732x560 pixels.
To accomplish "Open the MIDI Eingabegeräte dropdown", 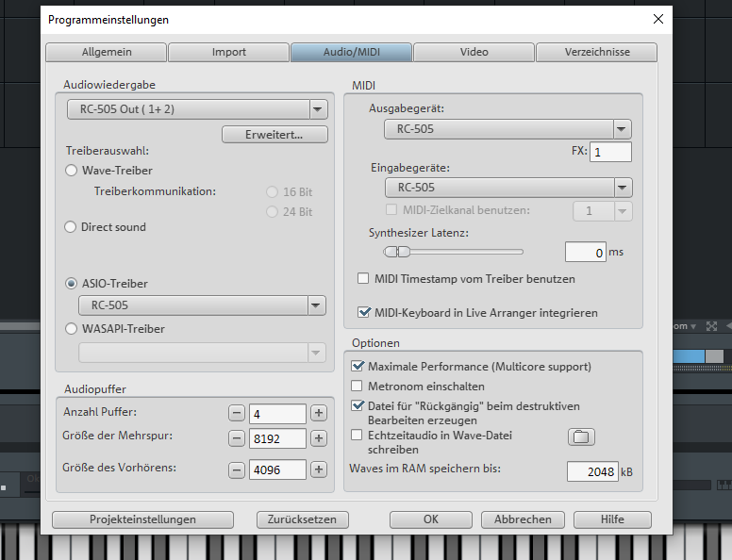I will tap(508, 188).
